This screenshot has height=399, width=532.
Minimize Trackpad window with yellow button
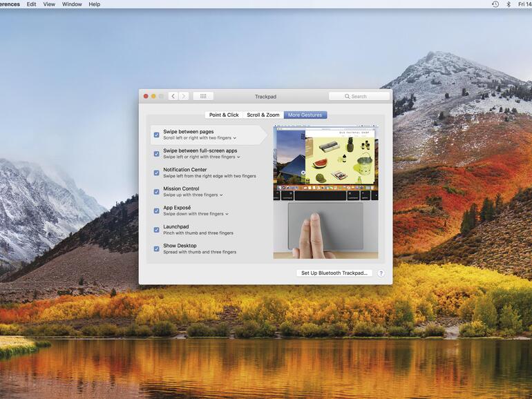coord(153,96)
